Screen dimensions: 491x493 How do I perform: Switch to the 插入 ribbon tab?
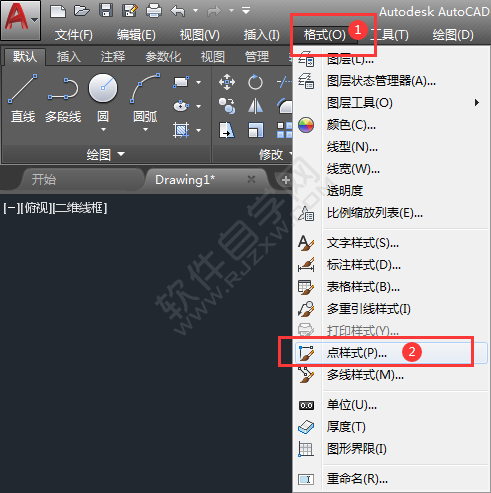[69, 57]
